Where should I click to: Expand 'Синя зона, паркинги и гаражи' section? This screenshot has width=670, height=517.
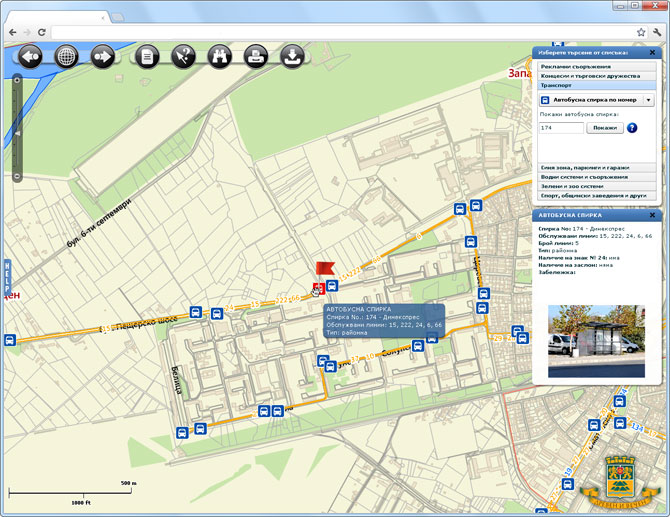pyautogui.click(x=597, y=167)
